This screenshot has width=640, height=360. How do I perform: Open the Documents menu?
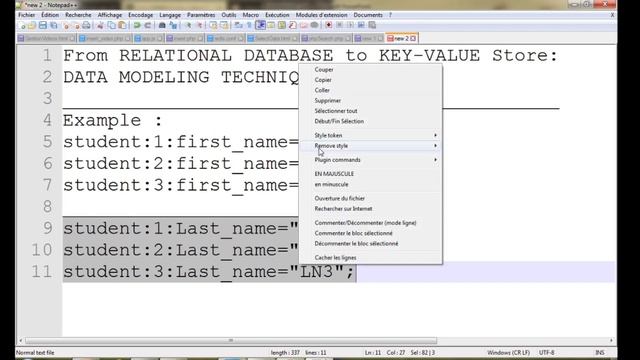[368, 15]
